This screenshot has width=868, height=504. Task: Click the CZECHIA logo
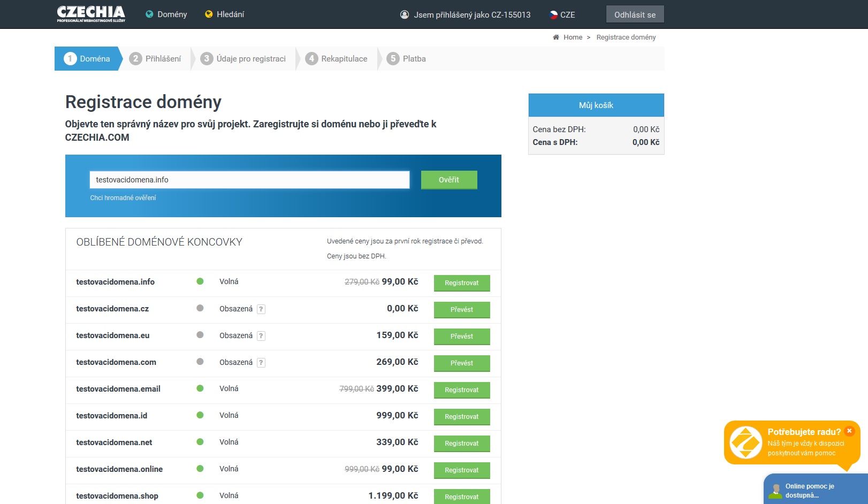point(91,14)
